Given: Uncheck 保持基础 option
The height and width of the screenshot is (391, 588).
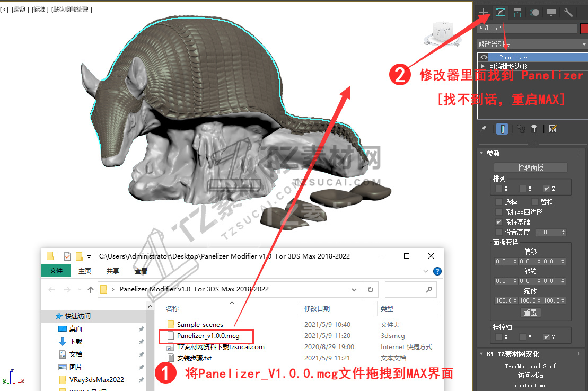Looking at the screenshot, I should tap(499, 223).
